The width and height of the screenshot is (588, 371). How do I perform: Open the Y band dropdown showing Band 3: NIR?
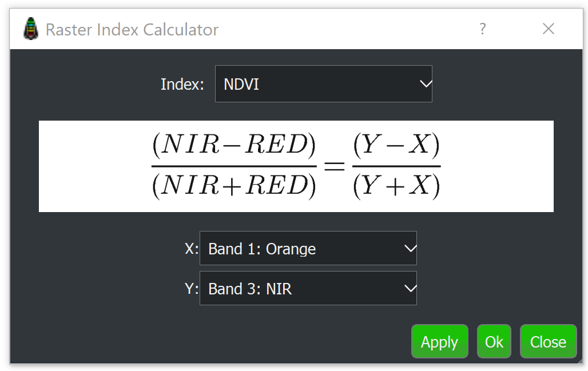pos(308,289)
